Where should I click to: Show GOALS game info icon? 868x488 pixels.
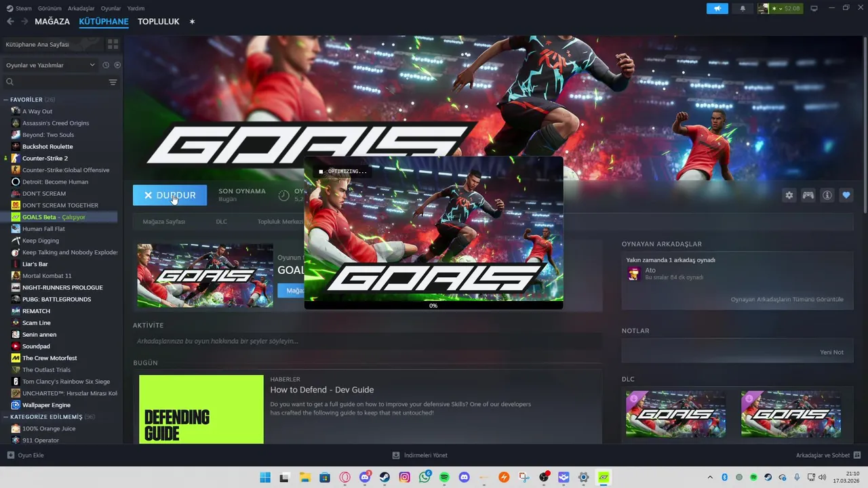(827, 195)
